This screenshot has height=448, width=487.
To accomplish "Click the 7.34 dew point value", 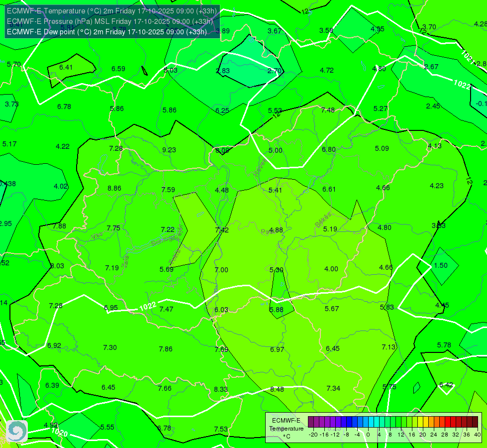I will click(333, 388).
